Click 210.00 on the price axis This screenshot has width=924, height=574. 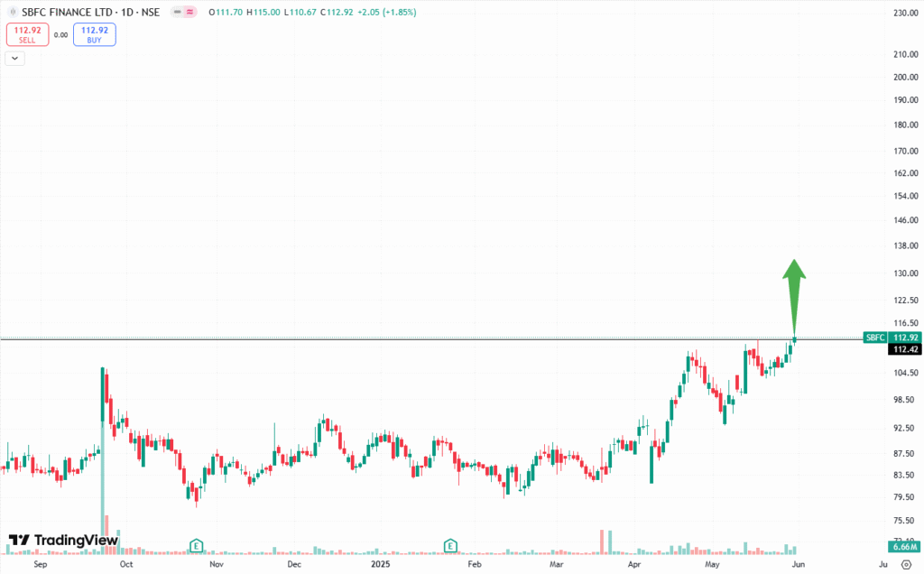click(906, 54)
